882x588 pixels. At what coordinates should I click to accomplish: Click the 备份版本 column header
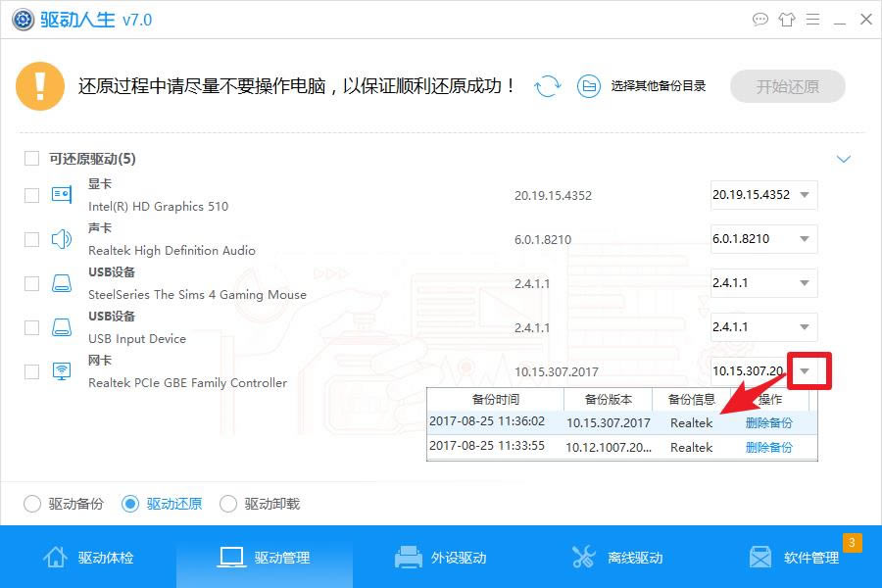[608, 400]
